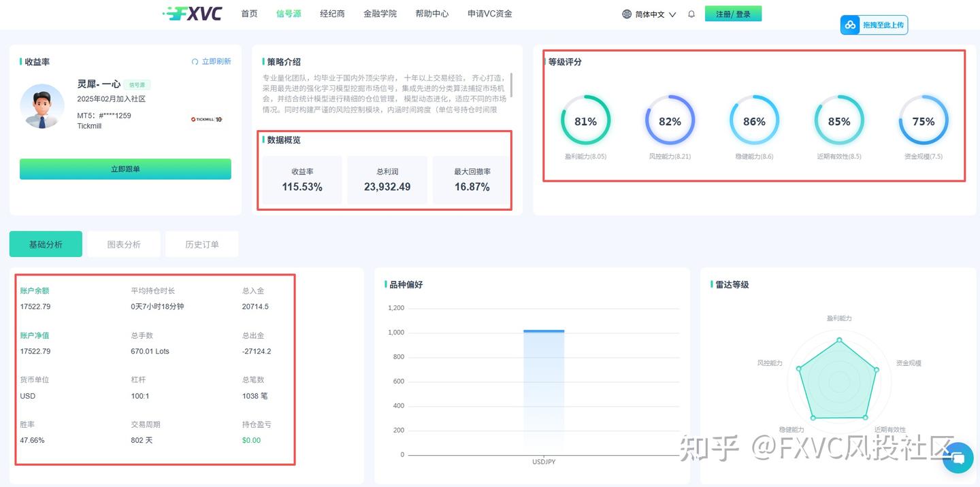Select 首页 in the navigation menu
980x487 pixels.
248,13
